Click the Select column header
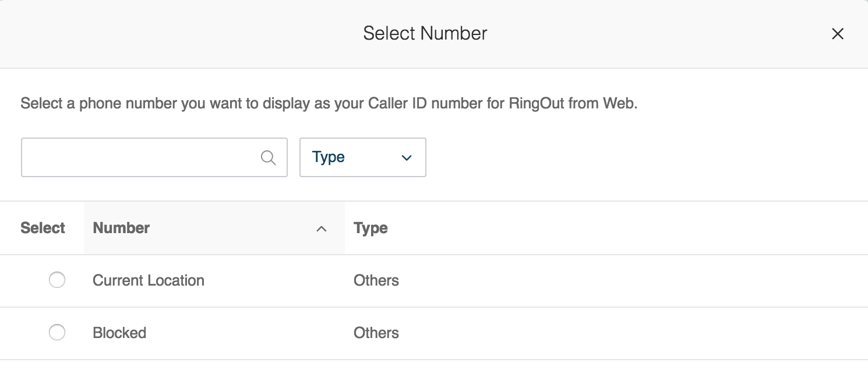This screenshot has height=373, width=868. 43,228
